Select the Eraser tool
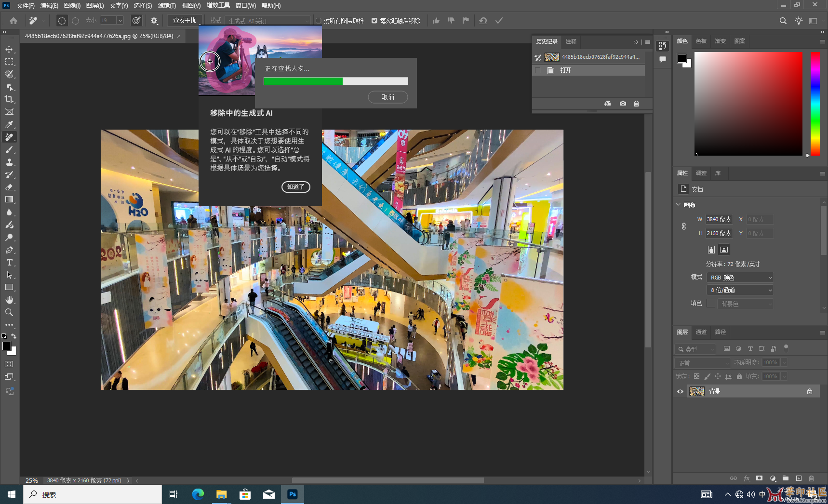The width and height of the screenshot is (828, 504). 9,187
